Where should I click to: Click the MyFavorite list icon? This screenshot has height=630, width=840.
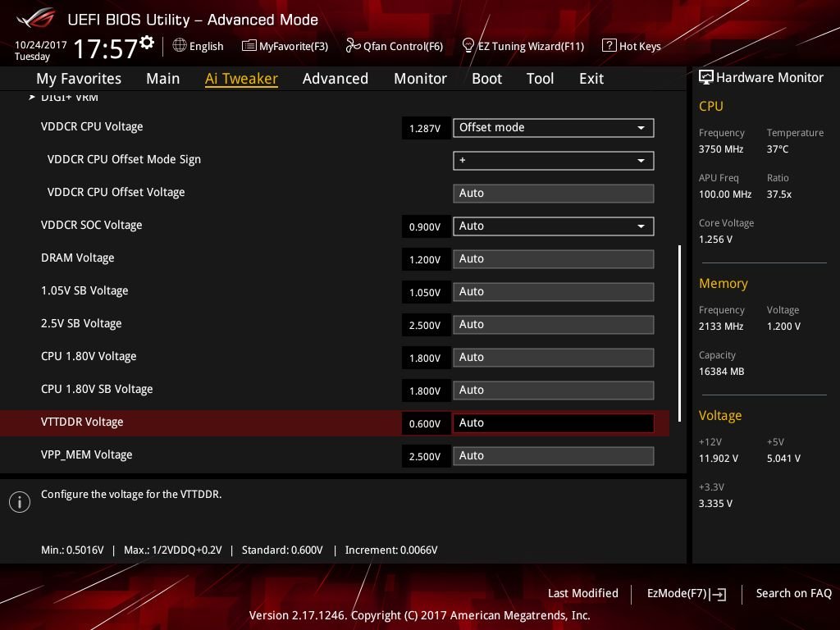pyautogui.click(x=249, y=46)
